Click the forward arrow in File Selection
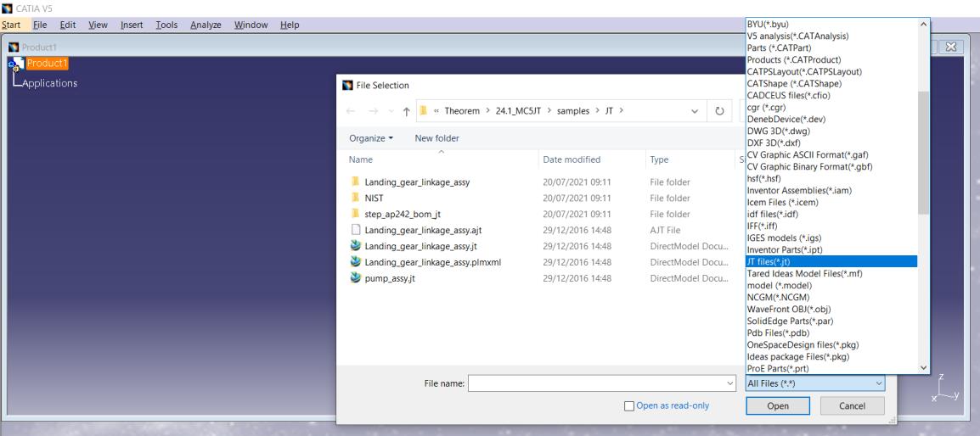The width and height of the screenshot is (980, 436). 373,111
